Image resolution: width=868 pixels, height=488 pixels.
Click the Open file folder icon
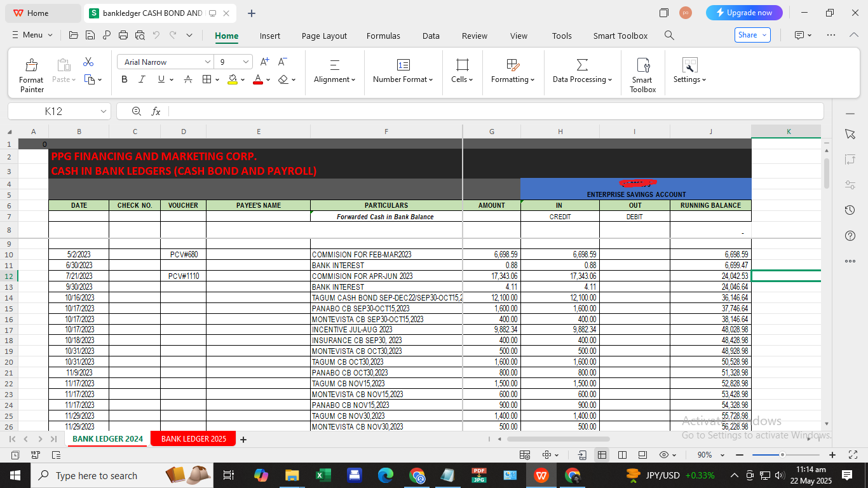(x=74, y=36)
